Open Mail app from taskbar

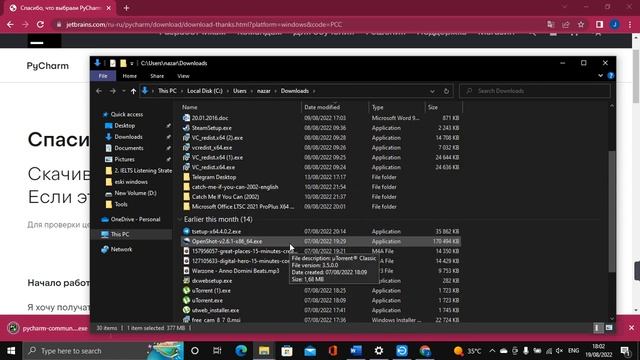(310, 351)
